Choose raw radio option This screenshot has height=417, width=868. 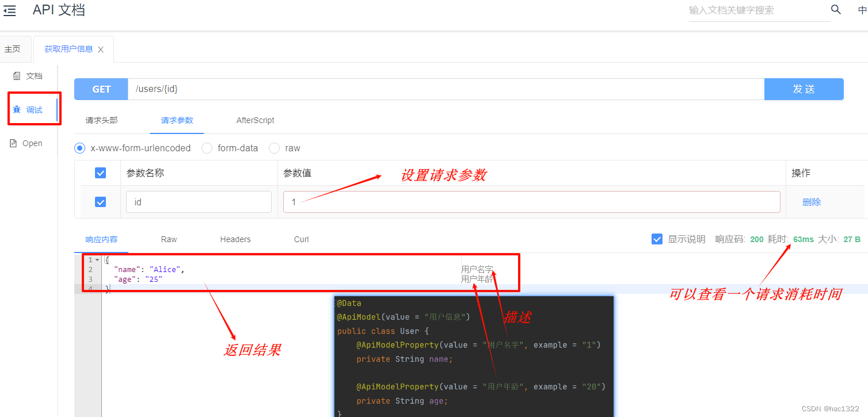275,148
